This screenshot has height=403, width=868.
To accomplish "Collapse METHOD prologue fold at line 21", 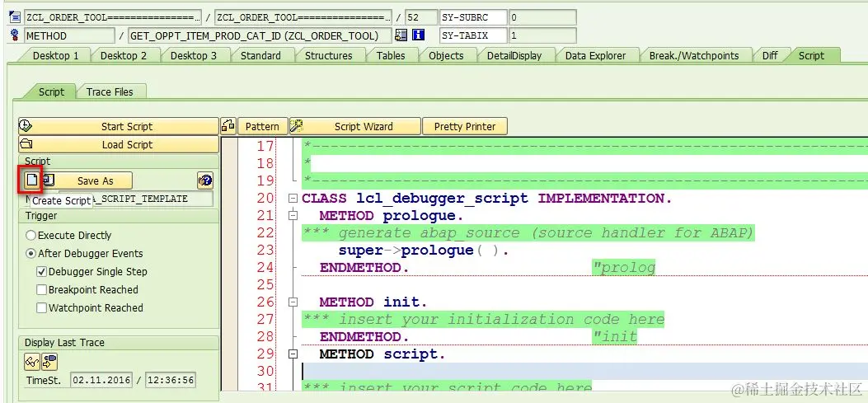I will coord(293,215).
